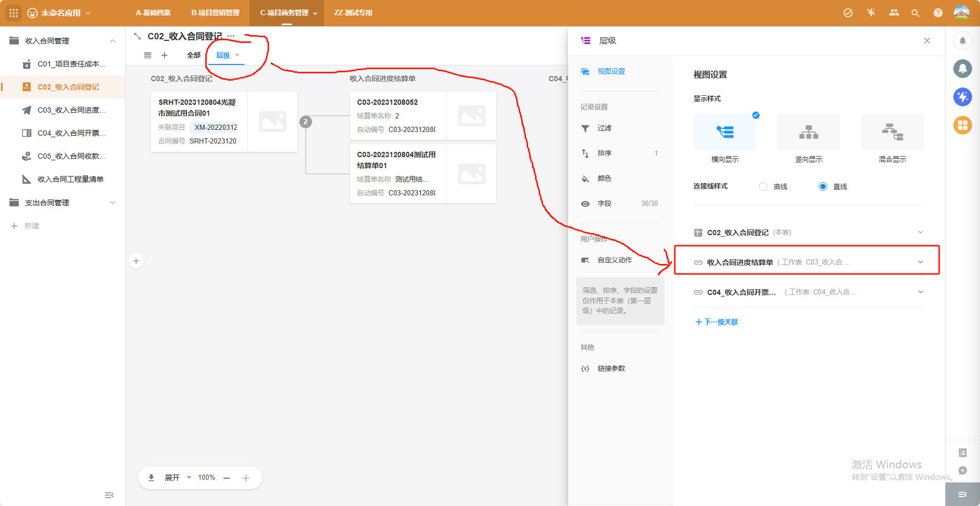Open the 颜色 color setting
The height and width of the screenshot is (506, 980).
(604, 179)
